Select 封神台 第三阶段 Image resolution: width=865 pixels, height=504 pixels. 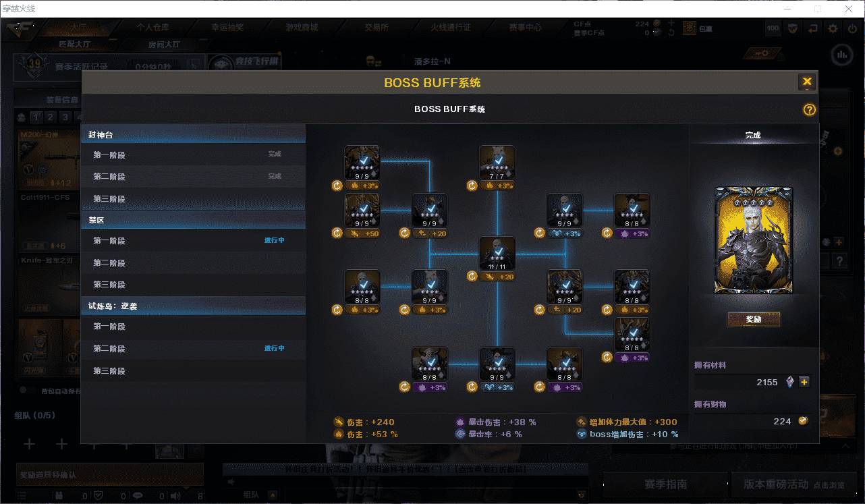coord(193,199)
